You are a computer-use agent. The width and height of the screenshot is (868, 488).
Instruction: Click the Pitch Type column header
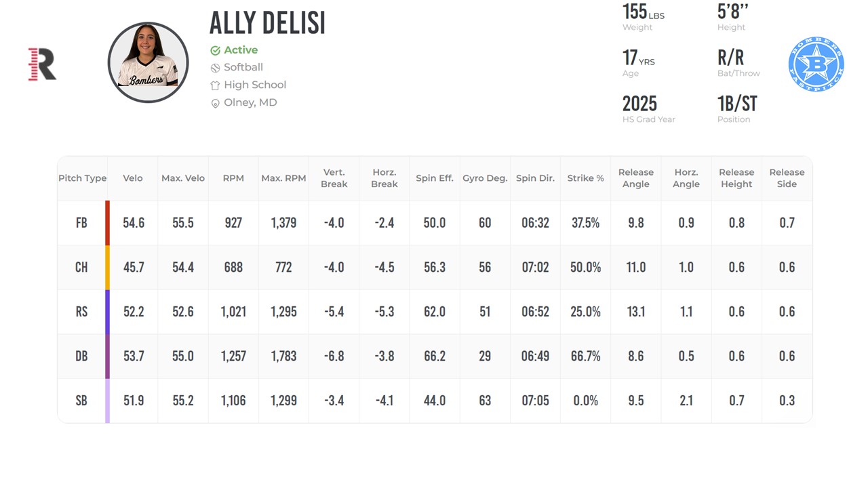coord(82,178)
